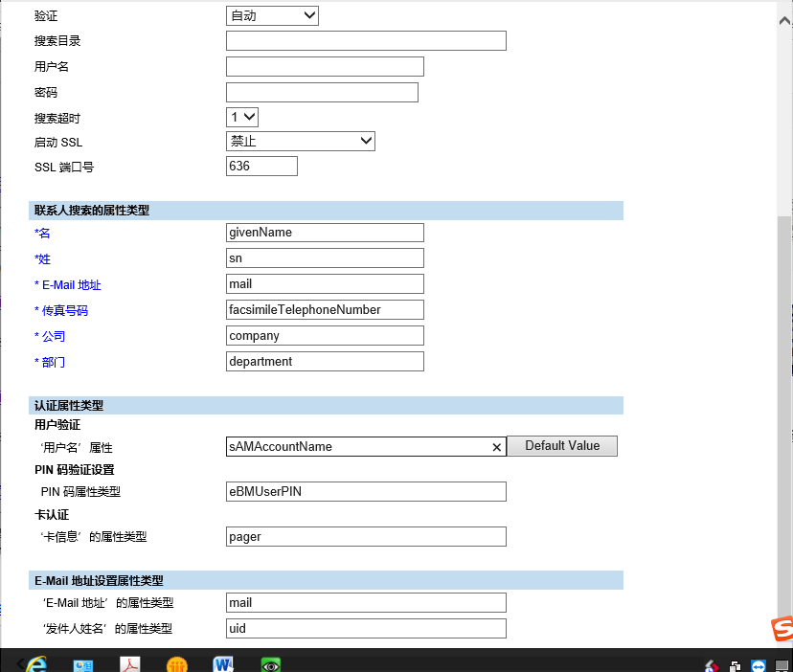Select the *部门 link
This screenshot has height=672, width=793.
tap(49, 362)
